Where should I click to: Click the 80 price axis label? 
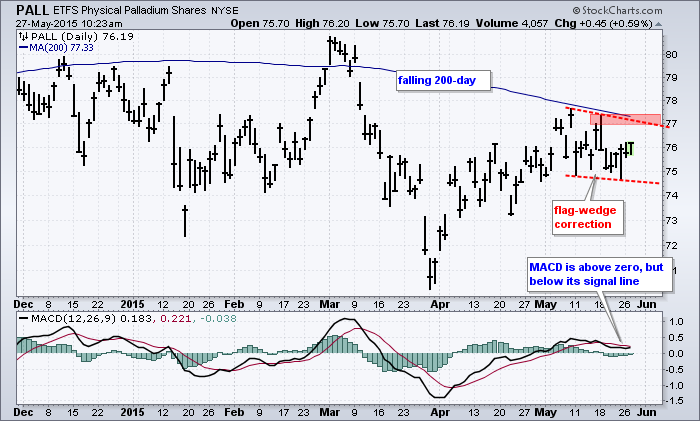(x=671, y=54)
